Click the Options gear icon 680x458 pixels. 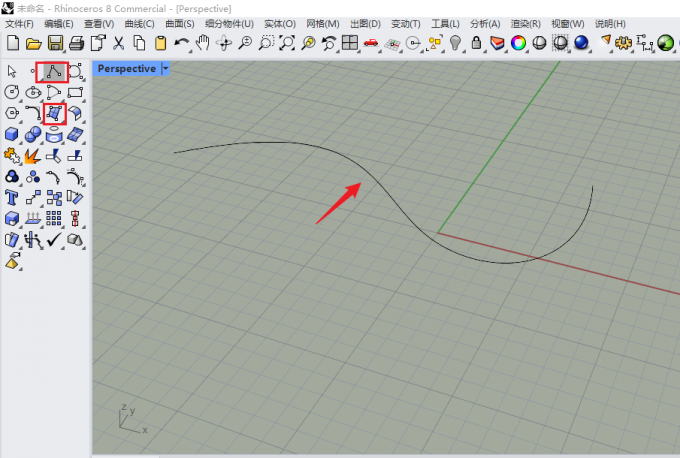tap(624, 43)
